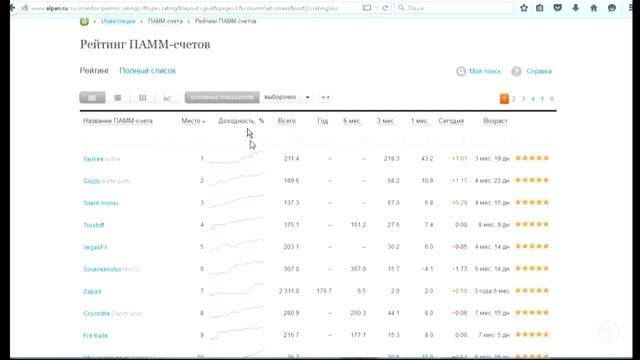Screen dimensions: 640x360
Task: Open the Справка help link
Action: (539, 71)
